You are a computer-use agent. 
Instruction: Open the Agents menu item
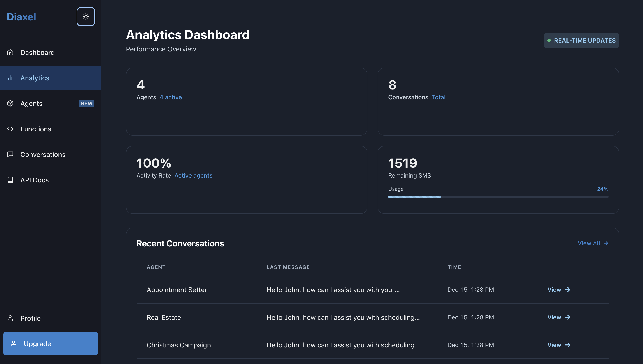click(31, 104)
